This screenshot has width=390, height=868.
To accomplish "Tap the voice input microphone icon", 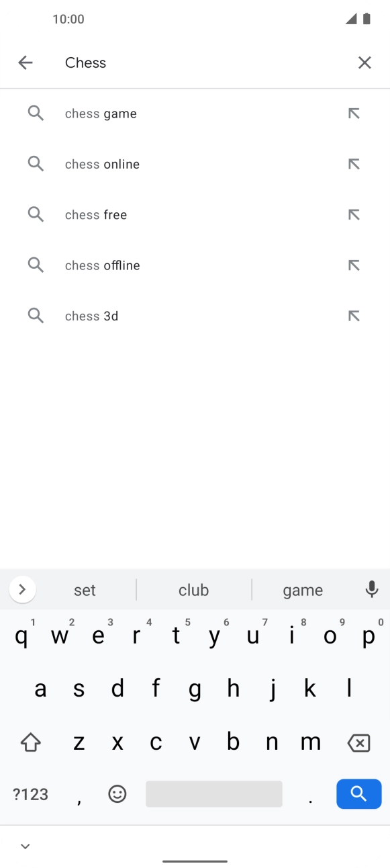I will tap(372, 589).
